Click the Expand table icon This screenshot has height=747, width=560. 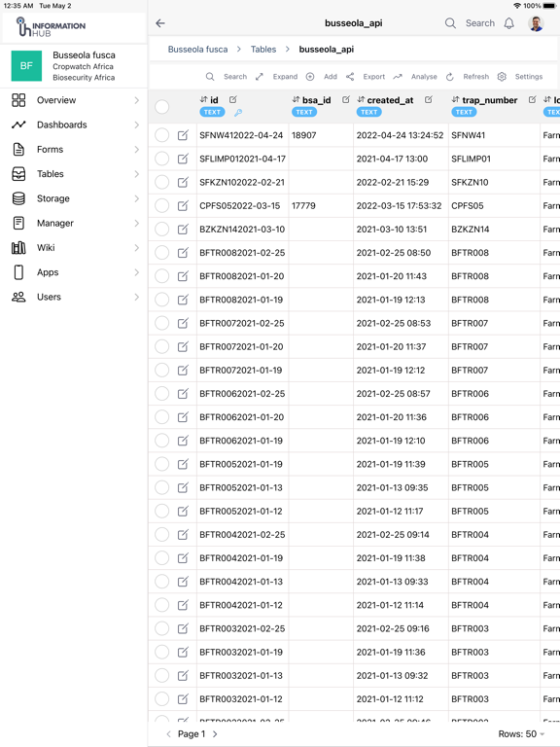pos(259,77)
